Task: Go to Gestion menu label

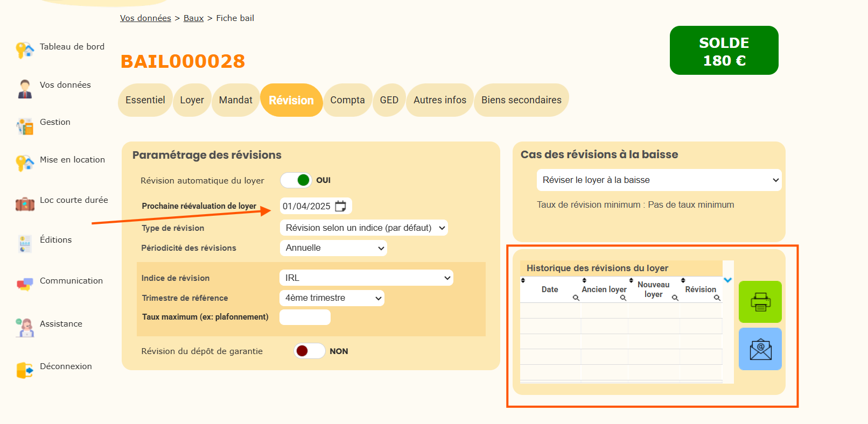Action: (x=55, y=122)
